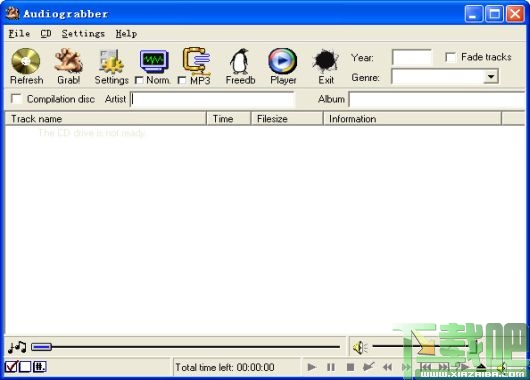Check the Fade tracks option
The image size is (530, 380).
click(x=451, y=57)
